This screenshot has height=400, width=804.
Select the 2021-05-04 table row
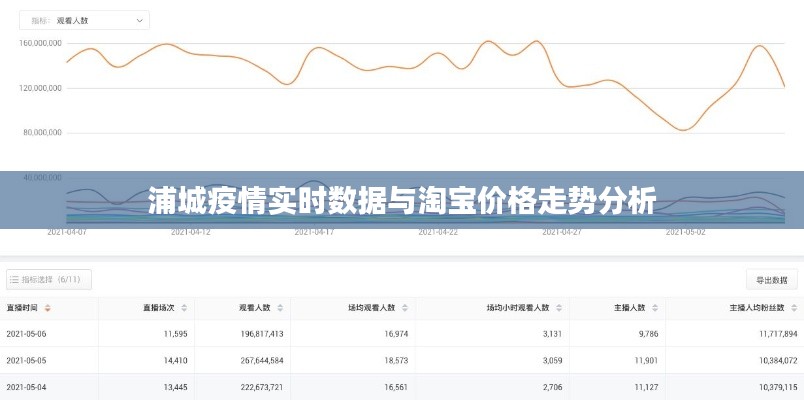[401, 386]
